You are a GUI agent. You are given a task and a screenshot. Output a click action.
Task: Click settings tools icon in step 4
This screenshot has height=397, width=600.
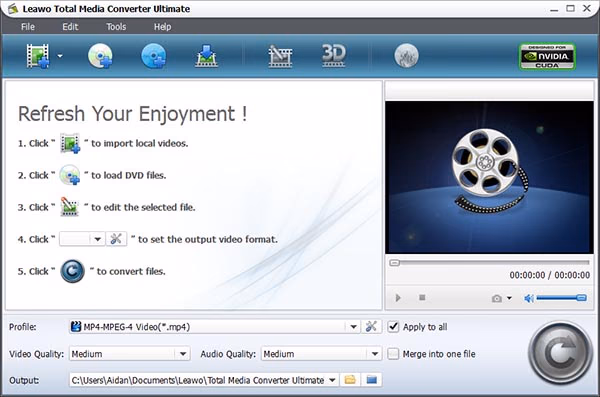[x=116, y=239]
